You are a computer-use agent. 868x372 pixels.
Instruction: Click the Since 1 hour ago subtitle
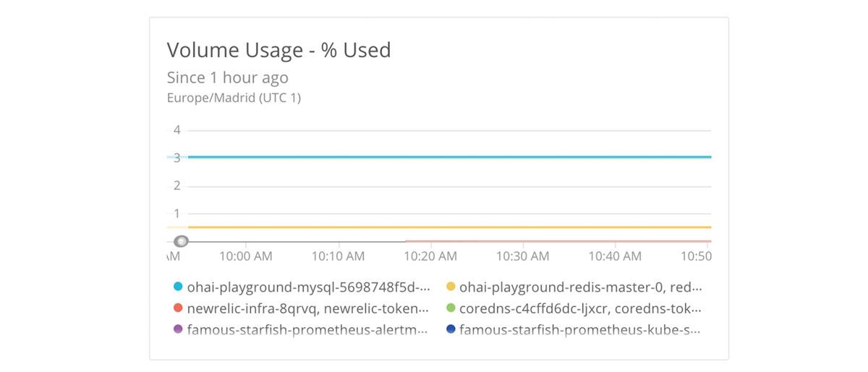pyautogui.click(x=227, y=77)
